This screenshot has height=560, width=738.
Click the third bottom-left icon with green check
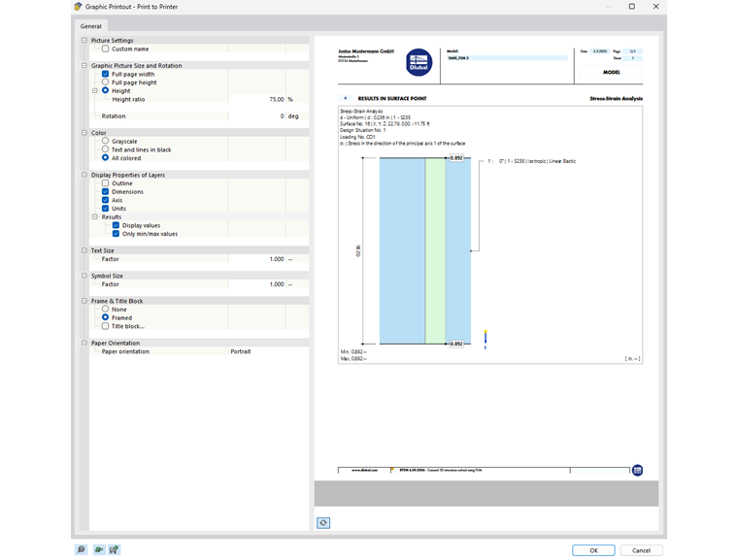point(115,549)
